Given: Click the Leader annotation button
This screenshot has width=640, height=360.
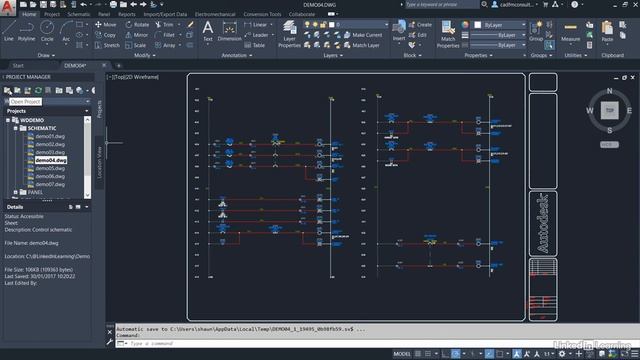Looking at the screenshot, I should click(x=256, y=35).
